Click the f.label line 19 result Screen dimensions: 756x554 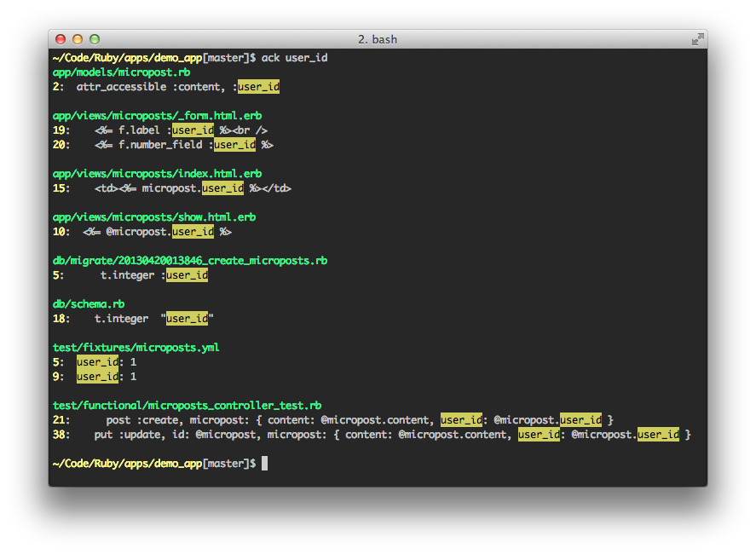tap(160, 130)
